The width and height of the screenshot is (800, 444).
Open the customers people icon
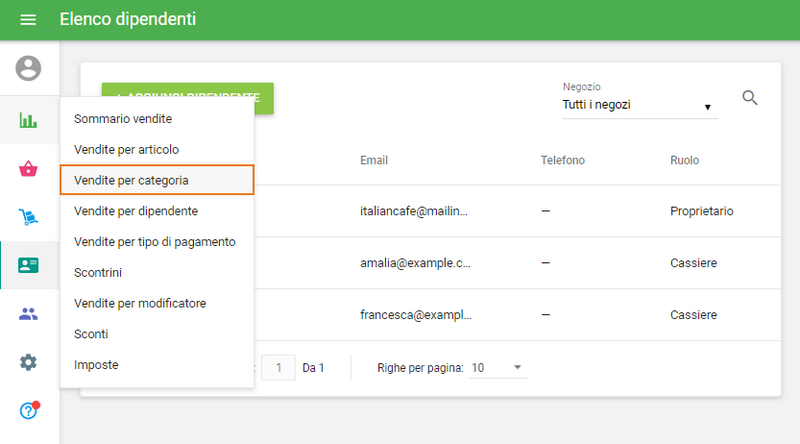click(29, 314)
